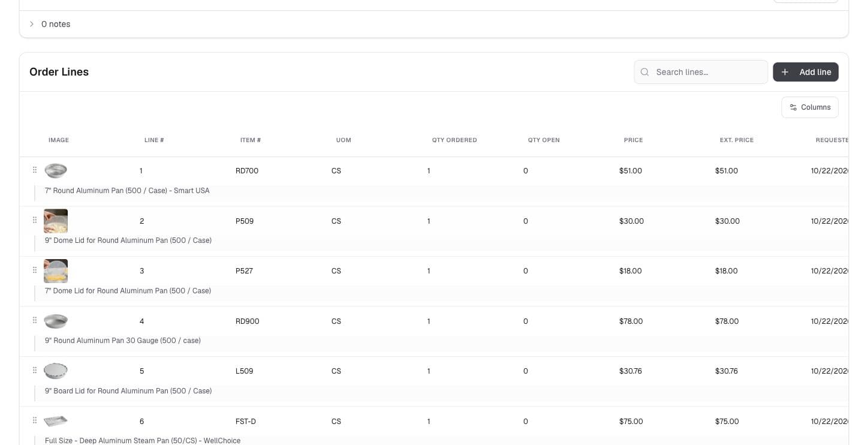Screen dimensions: 868x445
Task: Click the Add line button
Action: [x=806, y=72]
